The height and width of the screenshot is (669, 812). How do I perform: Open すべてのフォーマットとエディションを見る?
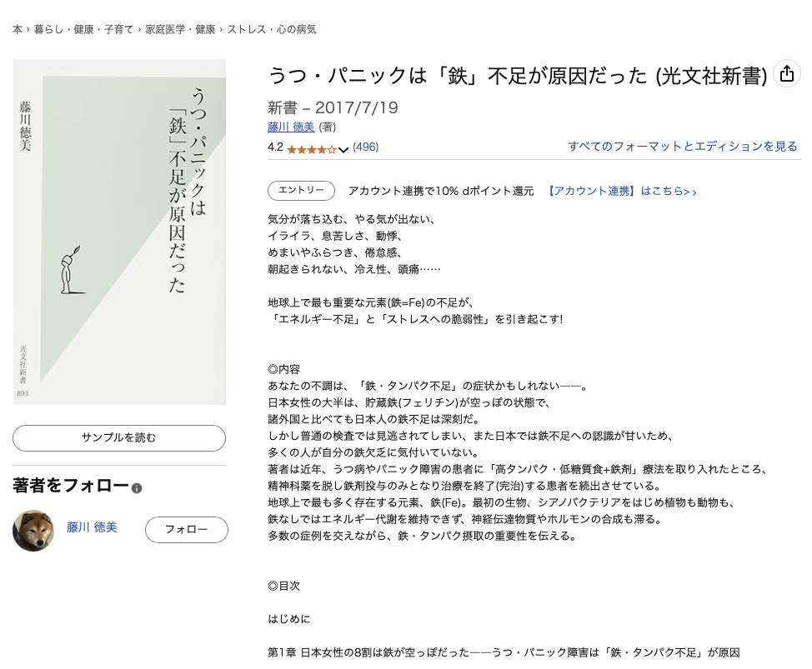[x=684, y=146]
